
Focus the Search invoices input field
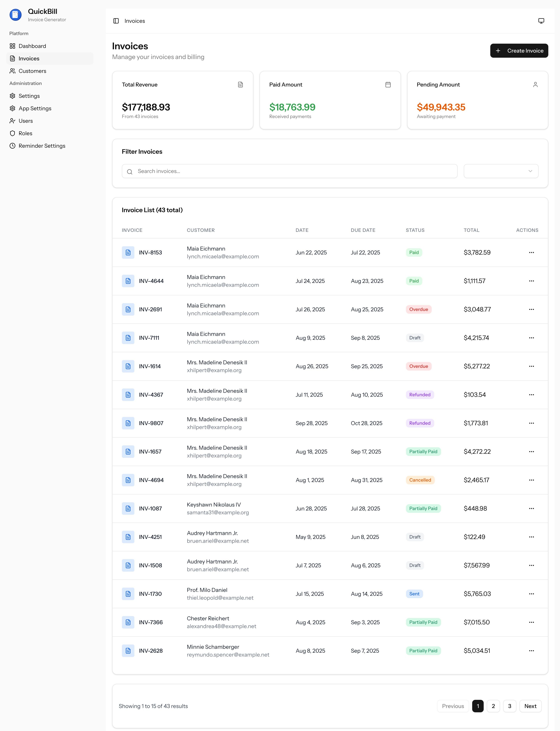[x=293, y=171]
